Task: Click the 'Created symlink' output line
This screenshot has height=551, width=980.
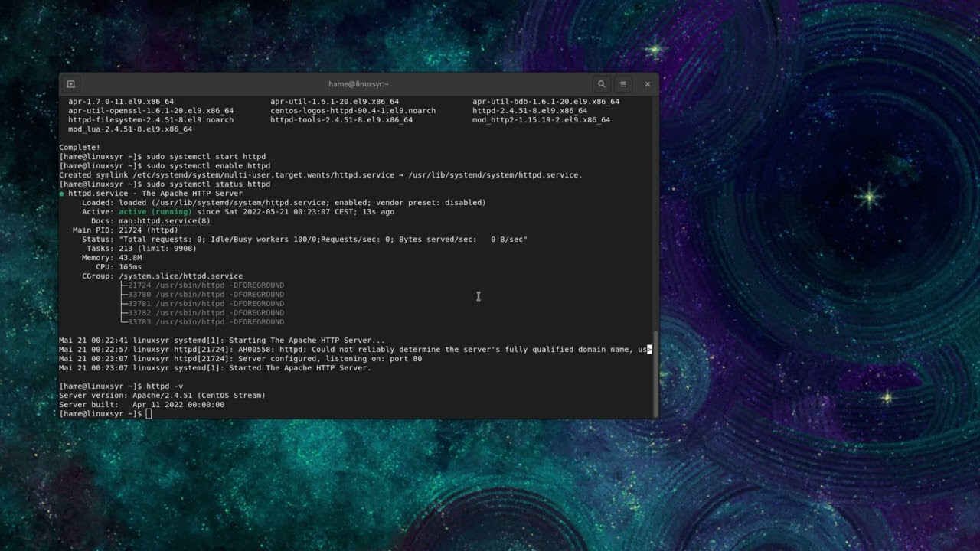Action: 321,175
